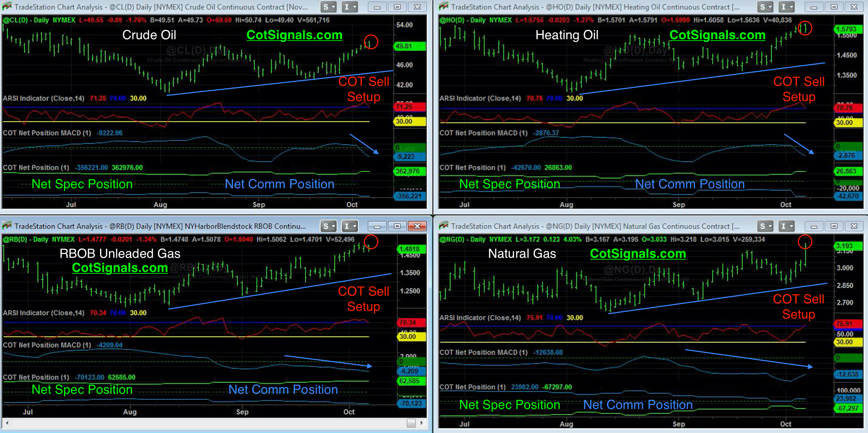Image resolution: width=868 pixels, height=433 pixels.
Task: Open CotSignals.com link on Crude Oil chart
Action: [294, 35]
